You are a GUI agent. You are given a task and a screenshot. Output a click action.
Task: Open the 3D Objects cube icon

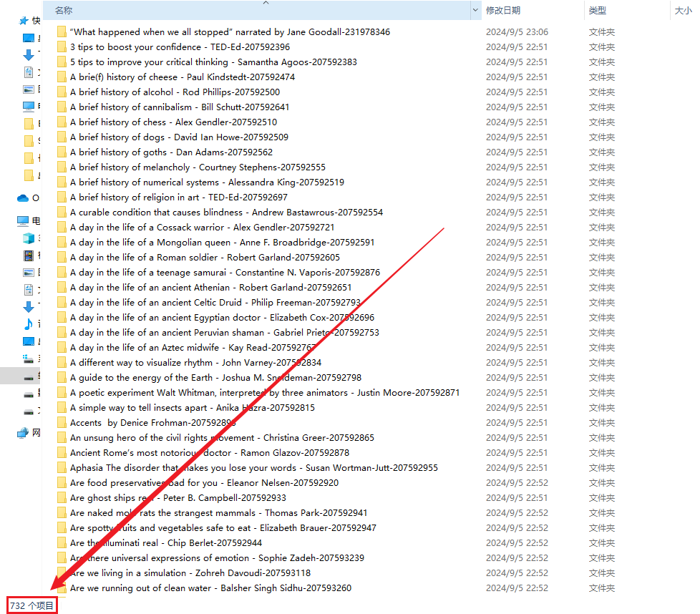[x=29, y=238]
